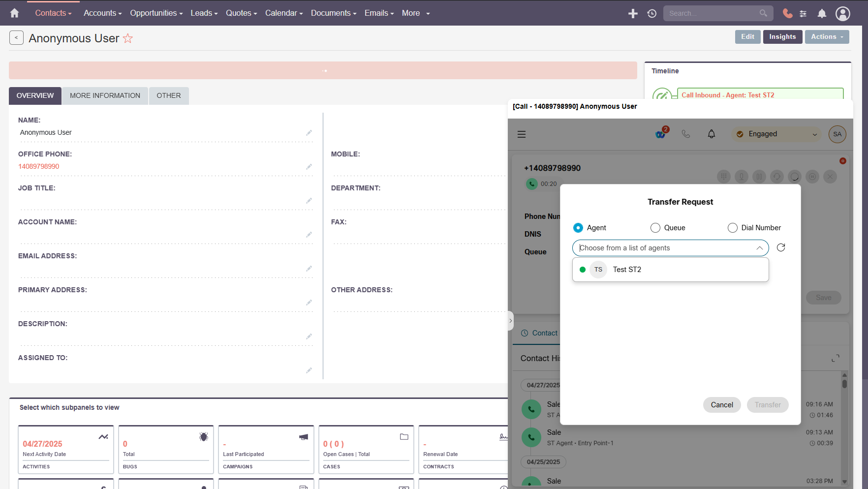Open the dialpad keypad on the call
This screenshot has height=489, width=868.
click(724, 177)
